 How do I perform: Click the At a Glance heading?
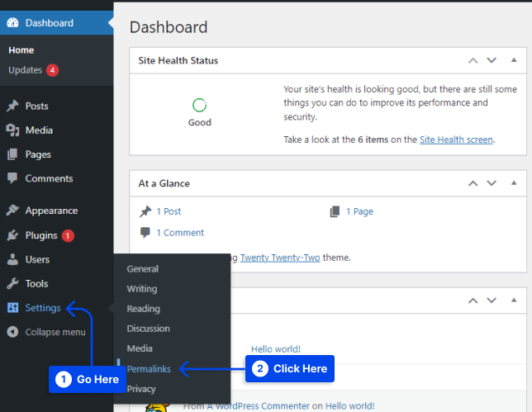(x=164, y=183)
